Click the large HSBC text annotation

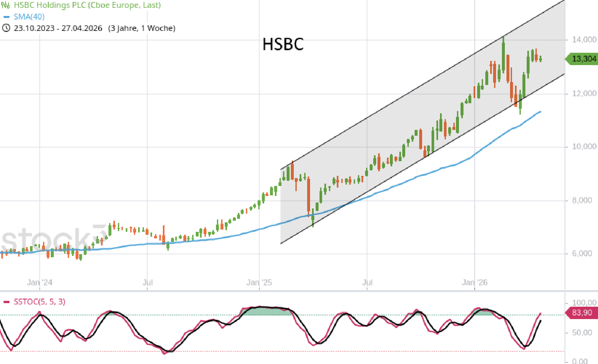pyautogui.click(x=283, y=44)
